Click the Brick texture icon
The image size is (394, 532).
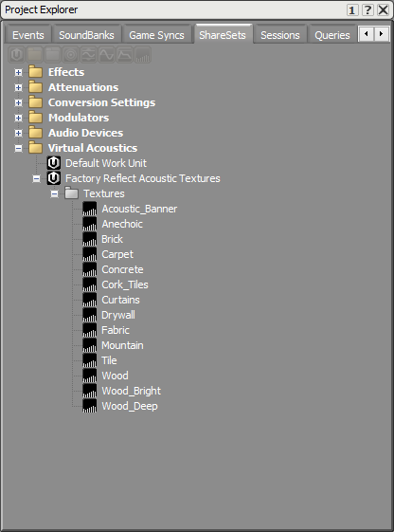90,239
